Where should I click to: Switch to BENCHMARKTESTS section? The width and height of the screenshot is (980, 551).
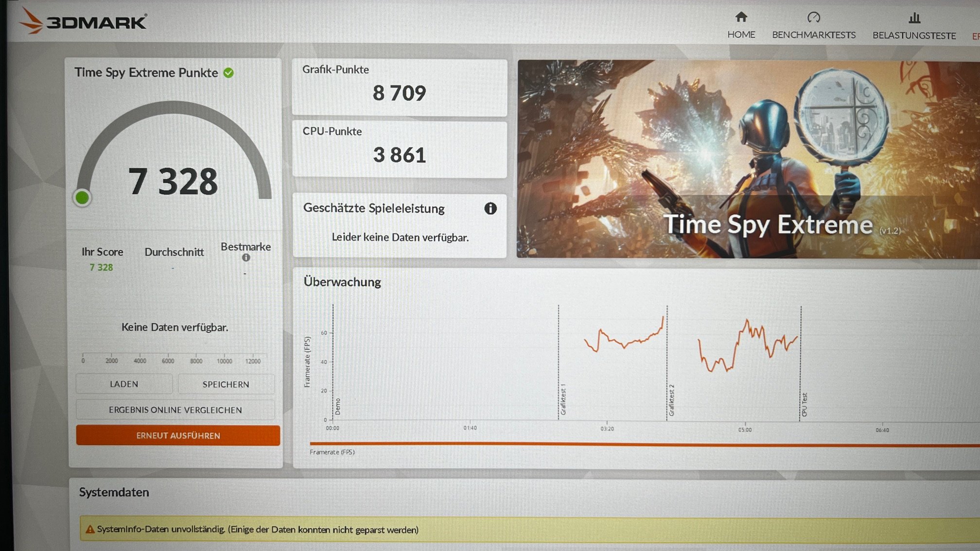[x=813, y=35]
